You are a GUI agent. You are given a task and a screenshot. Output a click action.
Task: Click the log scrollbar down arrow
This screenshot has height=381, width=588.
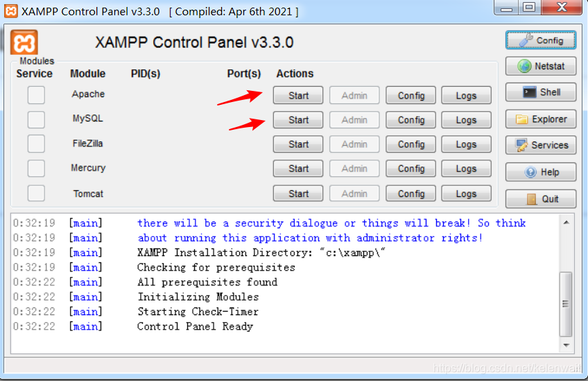pyautogui.click(x=567, y=345)
